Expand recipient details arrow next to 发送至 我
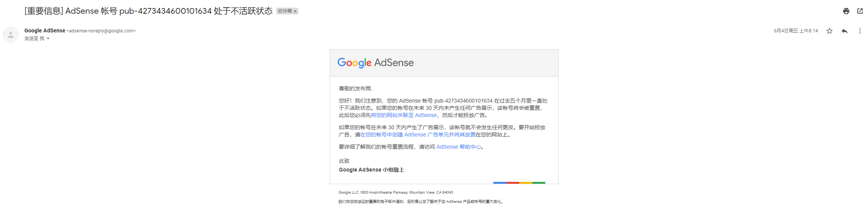Image resolution: width=868 pixels, height=215 pixels. [48, 39]
